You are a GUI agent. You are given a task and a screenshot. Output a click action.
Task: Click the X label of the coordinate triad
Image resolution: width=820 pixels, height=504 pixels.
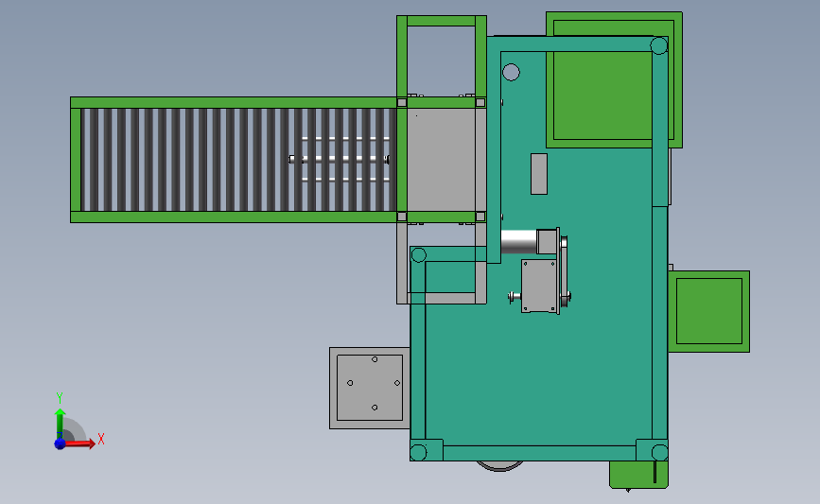pyautogui.click(x=101, y=439)
